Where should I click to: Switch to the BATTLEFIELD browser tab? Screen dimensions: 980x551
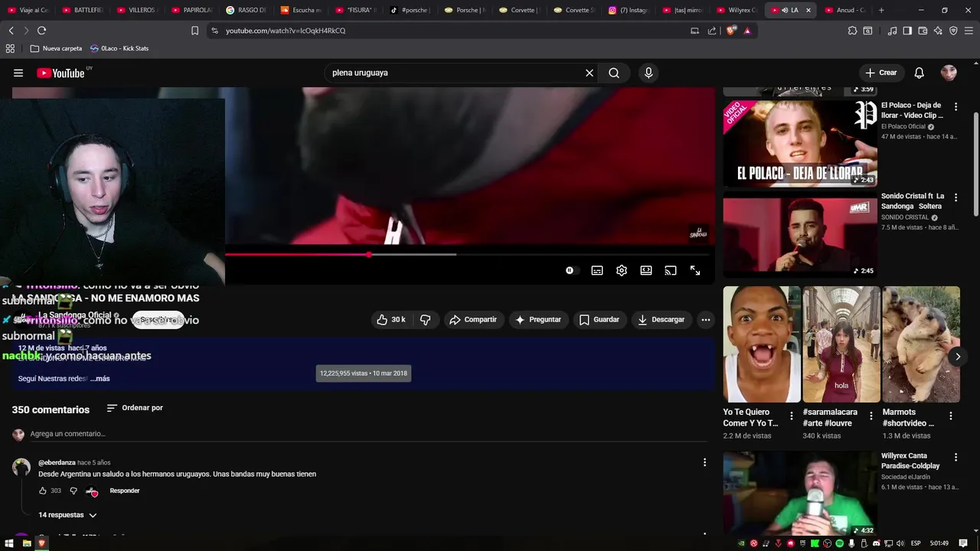(x=83, y=10)
